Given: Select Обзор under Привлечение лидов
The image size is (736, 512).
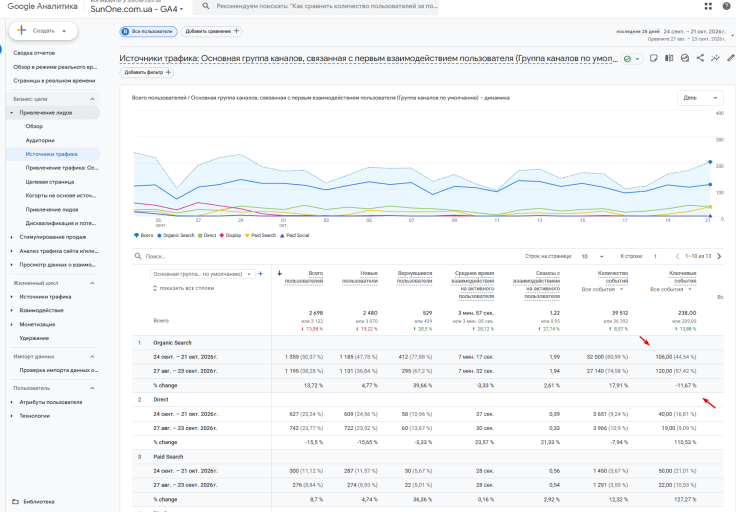Looking at the screenshot, I should [x=34, y=126].
